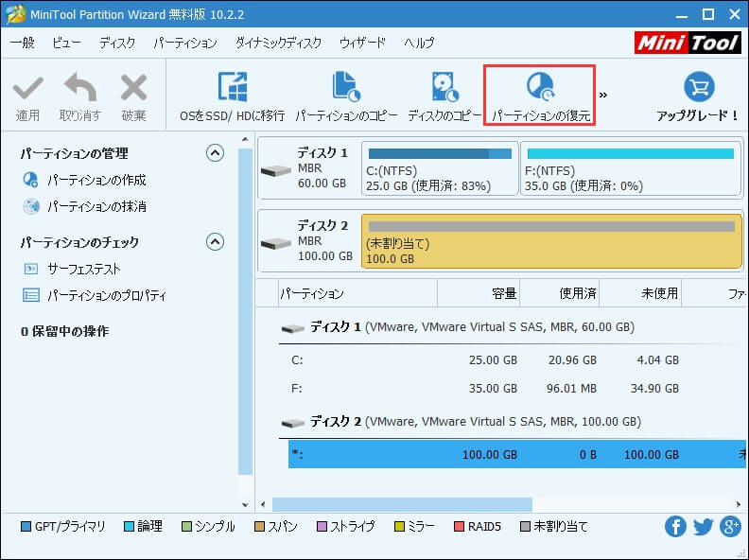Select the ディスク 1 row in partition list
The width and height of the screenshot is (749, 560).
pyautogui.click(x=511, y=327)
